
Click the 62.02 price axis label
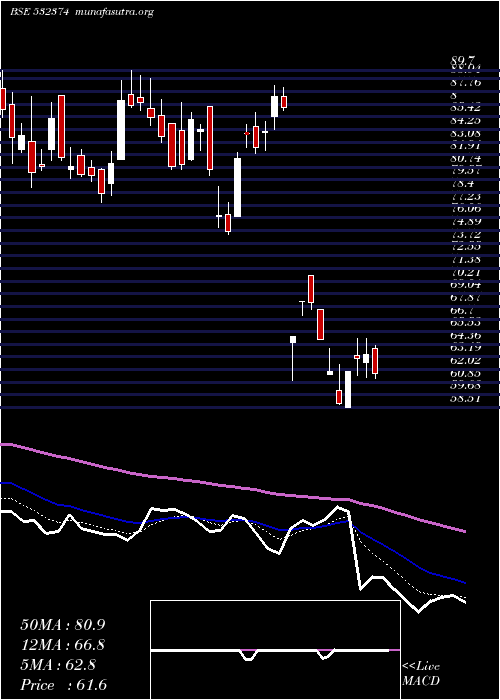pos(465,361)
